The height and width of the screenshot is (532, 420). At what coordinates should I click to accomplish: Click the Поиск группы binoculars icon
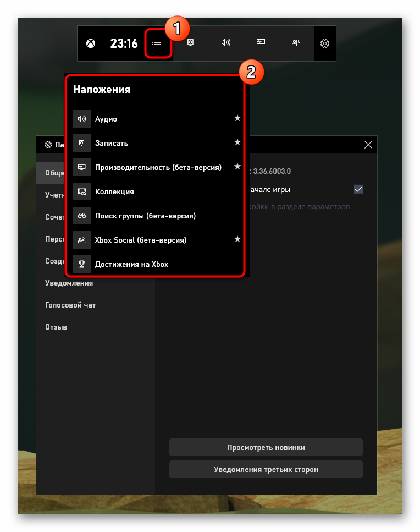pyautogui.click(x=82, y=216)
